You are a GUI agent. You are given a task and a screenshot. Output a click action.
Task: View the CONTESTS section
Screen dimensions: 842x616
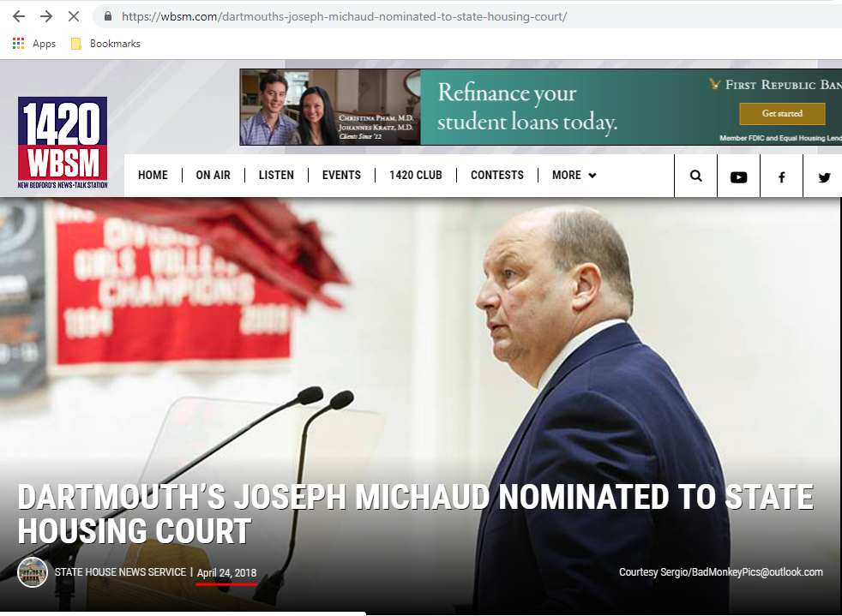497,175
